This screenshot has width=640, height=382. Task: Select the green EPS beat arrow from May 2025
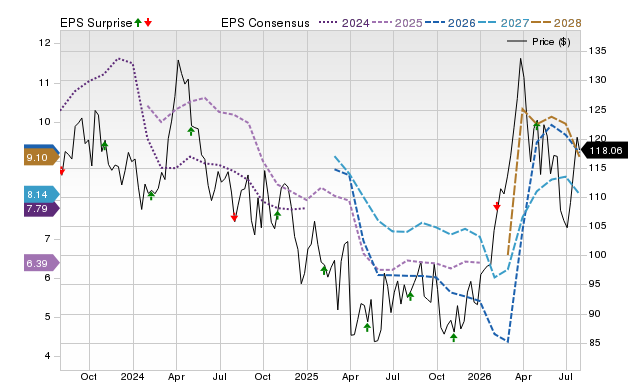click(x=367, y=327)
